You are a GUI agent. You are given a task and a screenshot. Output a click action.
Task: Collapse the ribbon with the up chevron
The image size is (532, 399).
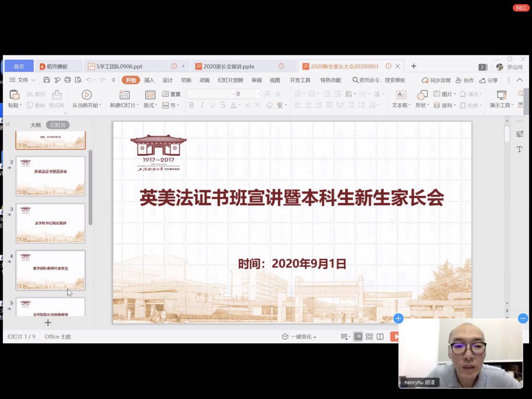coord(520,80)
